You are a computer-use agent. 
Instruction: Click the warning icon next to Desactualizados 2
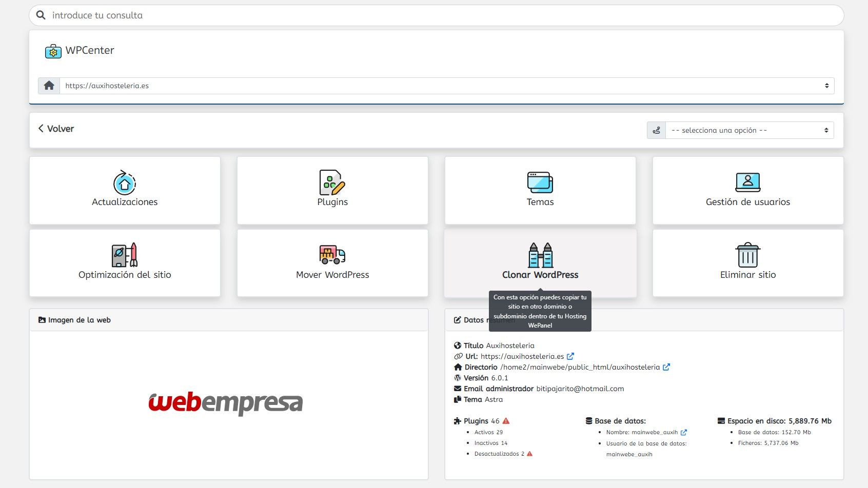[x=530, y=454]
